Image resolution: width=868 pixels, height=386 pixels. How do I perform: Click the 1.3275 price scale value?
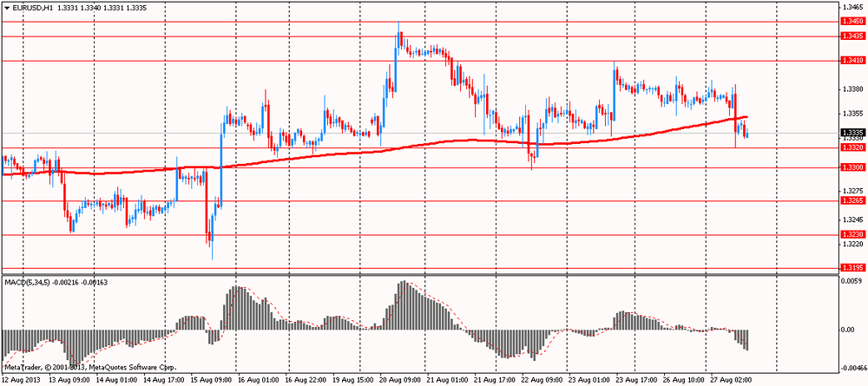point(852,190)
